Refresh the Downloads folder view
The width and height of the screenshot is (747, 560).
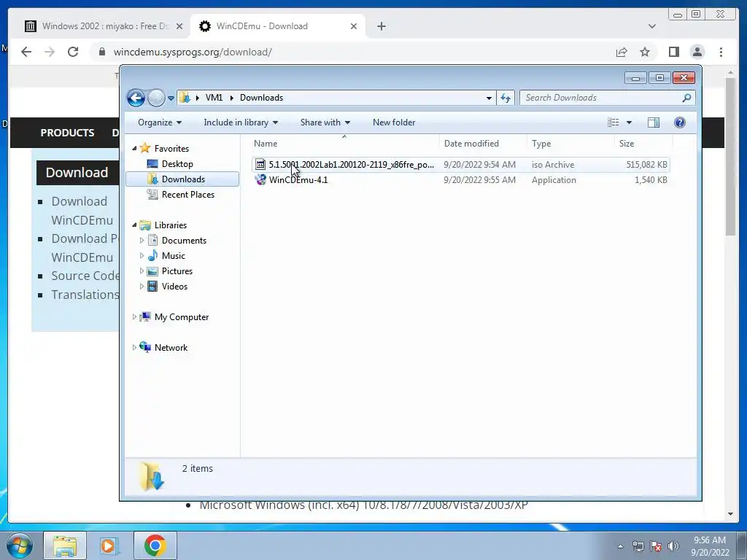506,98
